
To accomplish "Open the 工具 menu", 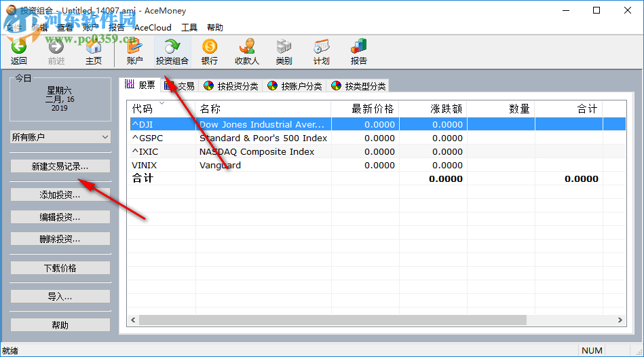I will click(x=189, y=28).
